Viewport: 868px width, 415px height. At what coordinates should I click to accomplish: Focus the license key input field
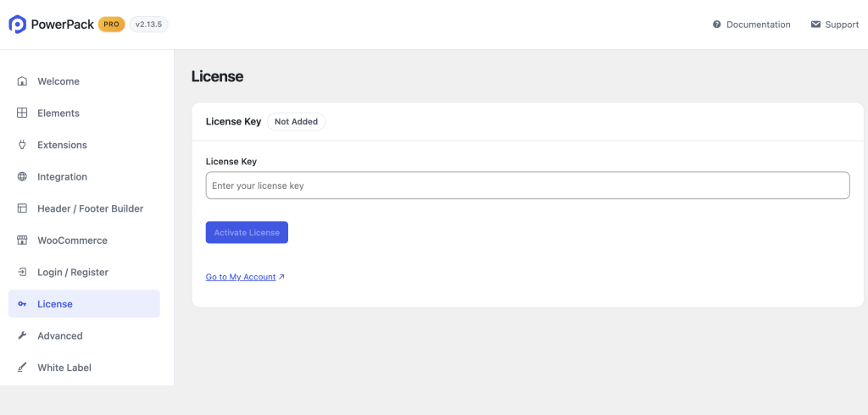point(527,185)
